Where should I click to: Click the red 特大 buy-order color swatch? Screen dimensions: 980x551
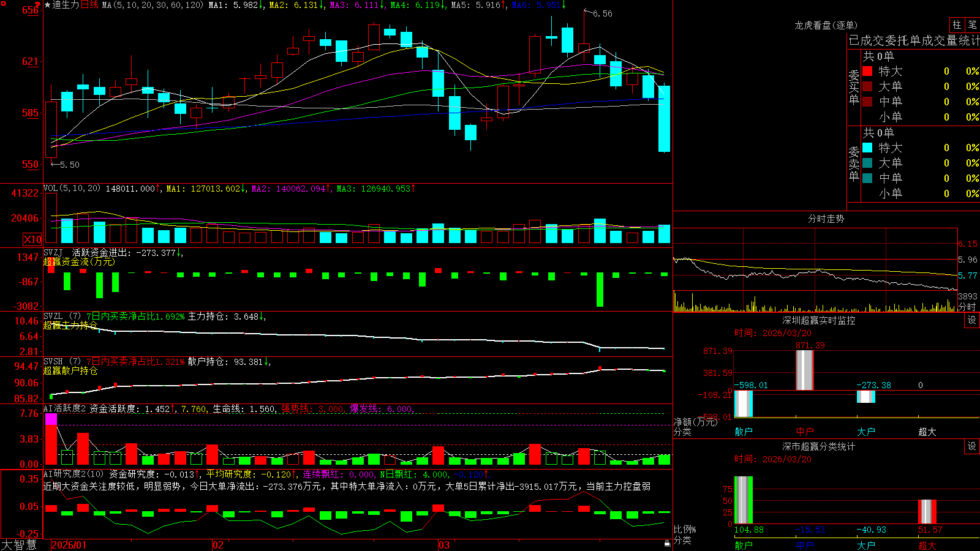click(867, 71)
